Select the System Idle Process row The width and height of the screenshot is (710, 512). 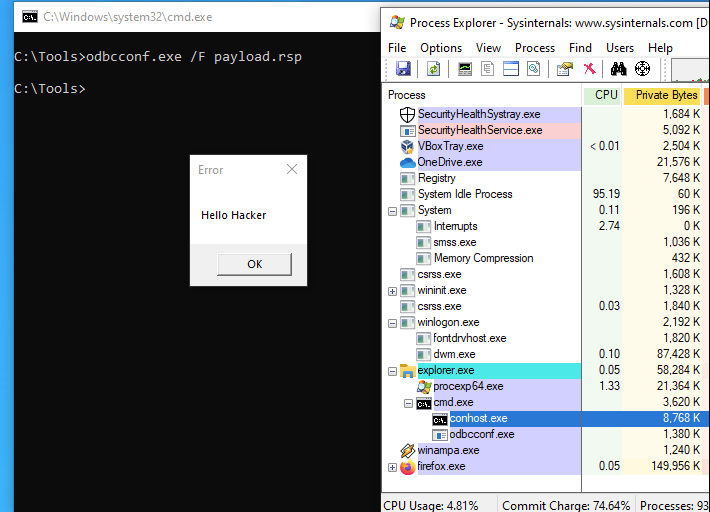(546, 195)
